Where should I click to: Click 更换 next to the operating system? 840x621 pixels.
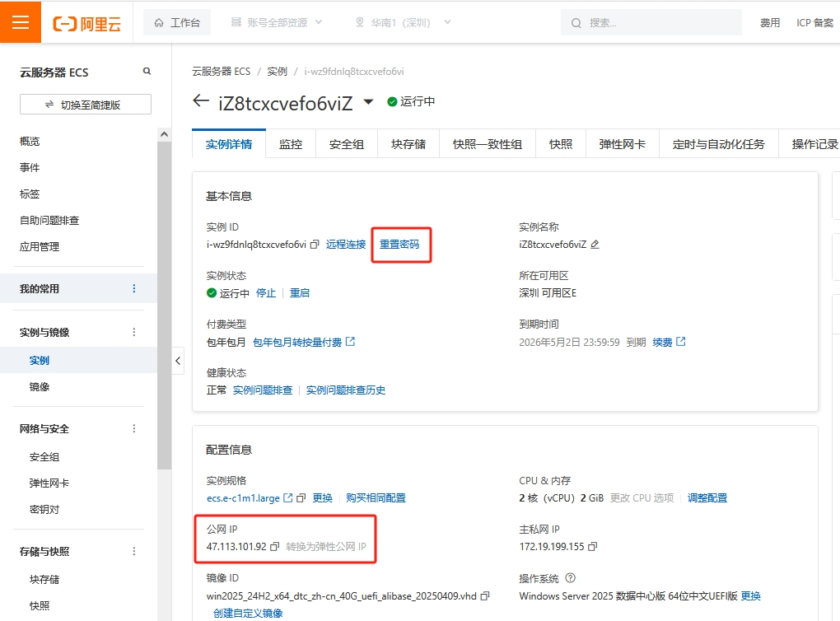pos(750,595)
